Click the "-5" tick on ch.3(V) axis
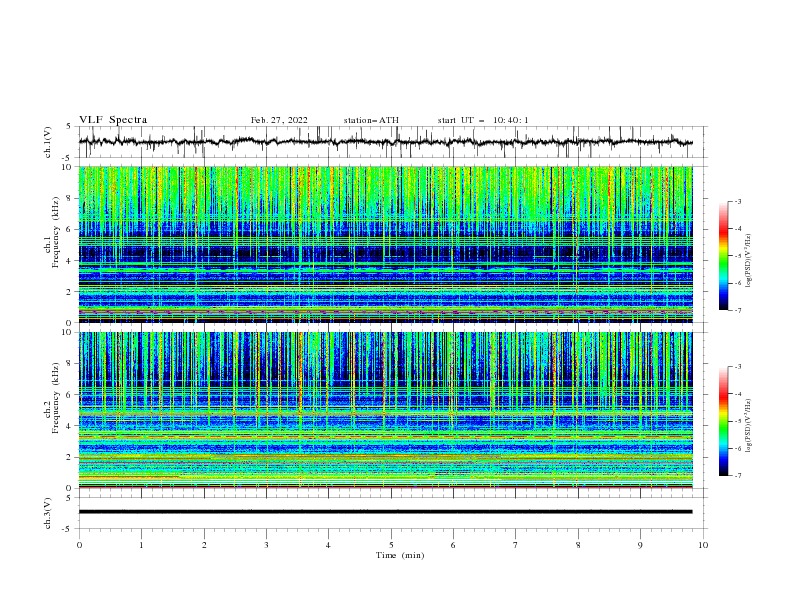Image resolution: width=792 pixels, height=612 pixels. pos(68,529)
